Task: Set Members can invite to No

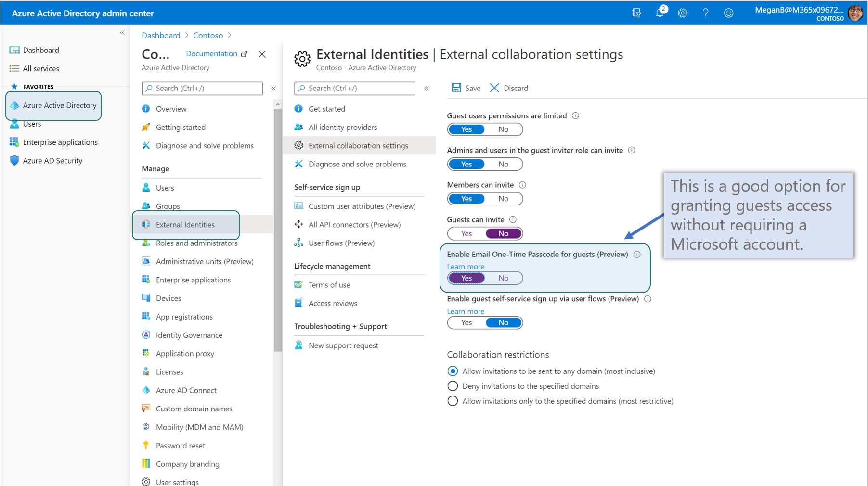Action: click(503, 199)
